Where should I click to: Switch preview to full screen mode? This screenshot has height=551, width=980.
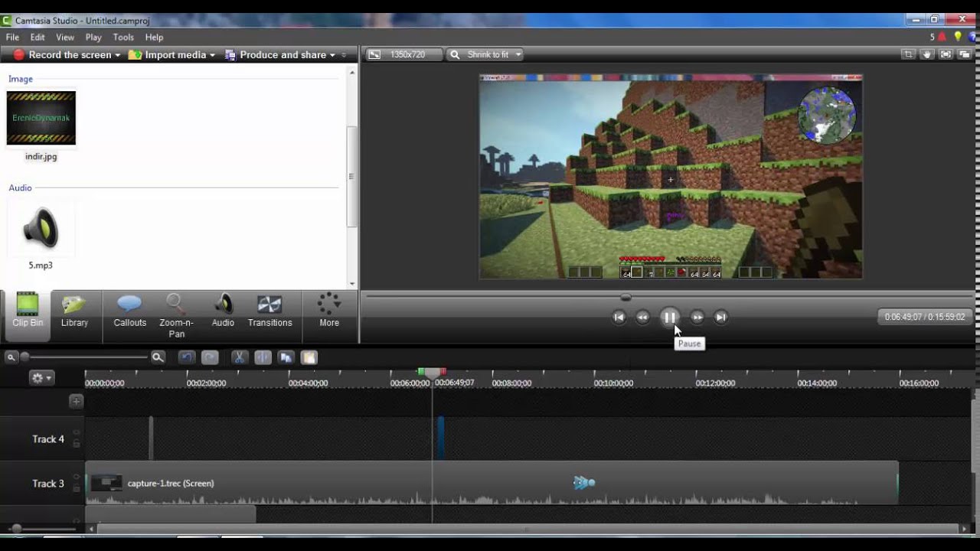click(946, 54)
